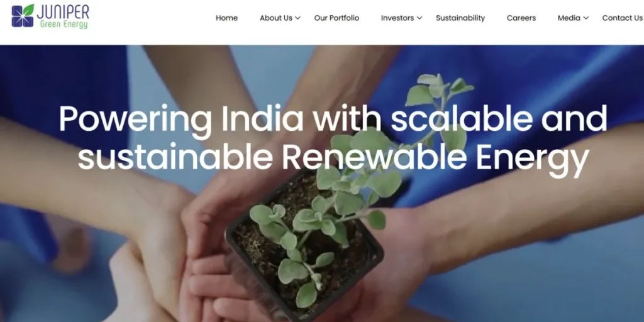Screen dimensions: 644x322
Task: Select the Investors menu label
Action: click(x=397, y=18)
